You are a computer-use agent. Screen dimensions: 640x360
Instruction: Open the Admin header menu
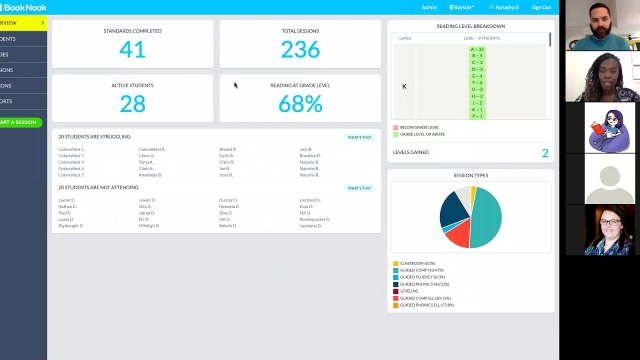[x=429, y=7]
